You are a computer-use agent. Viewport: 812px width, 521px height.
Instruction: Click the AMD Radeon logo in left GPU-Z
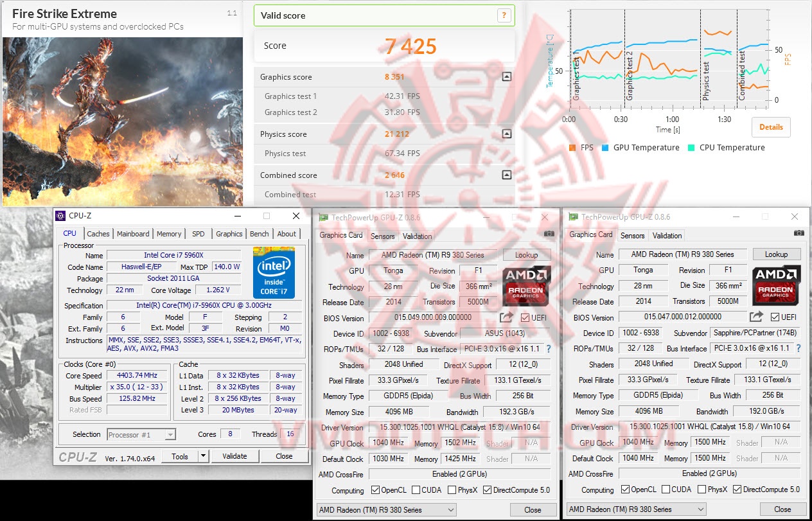pos(527,286)
